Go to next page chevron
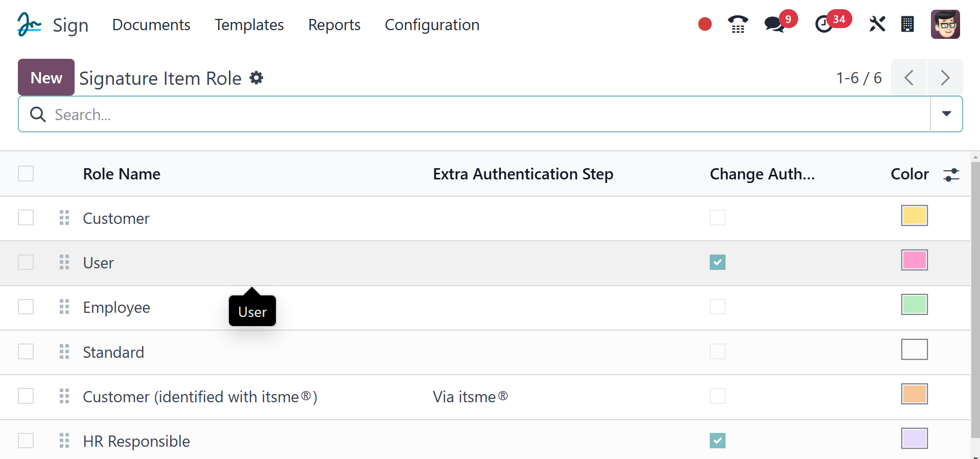 [x=945, y=78]
